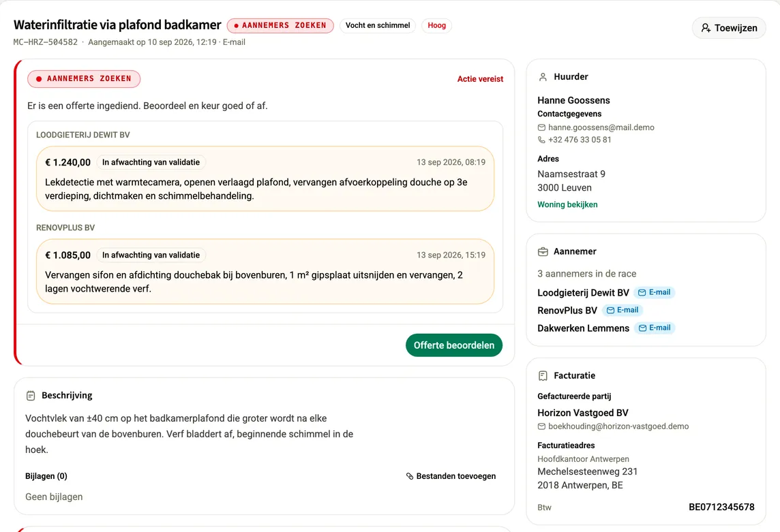
Task: Click email hanne.goossens@mail.demo
Action: (601, 127)
